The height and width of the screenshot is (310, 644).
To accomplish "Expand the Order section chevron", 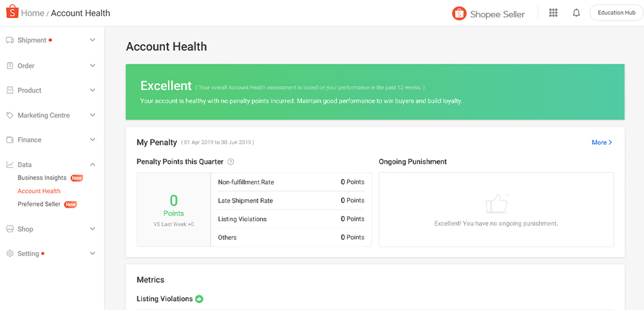I will tap(92, 66).
